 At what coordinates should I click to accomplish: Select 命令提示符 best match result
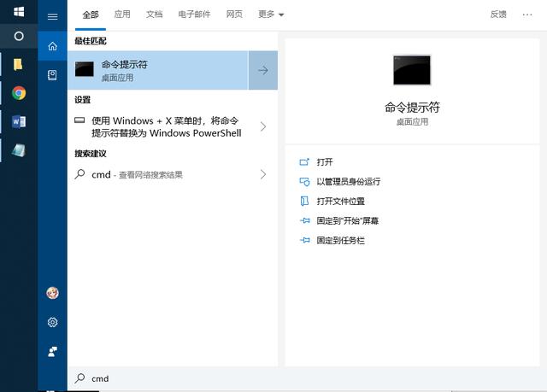pos(158,70)
